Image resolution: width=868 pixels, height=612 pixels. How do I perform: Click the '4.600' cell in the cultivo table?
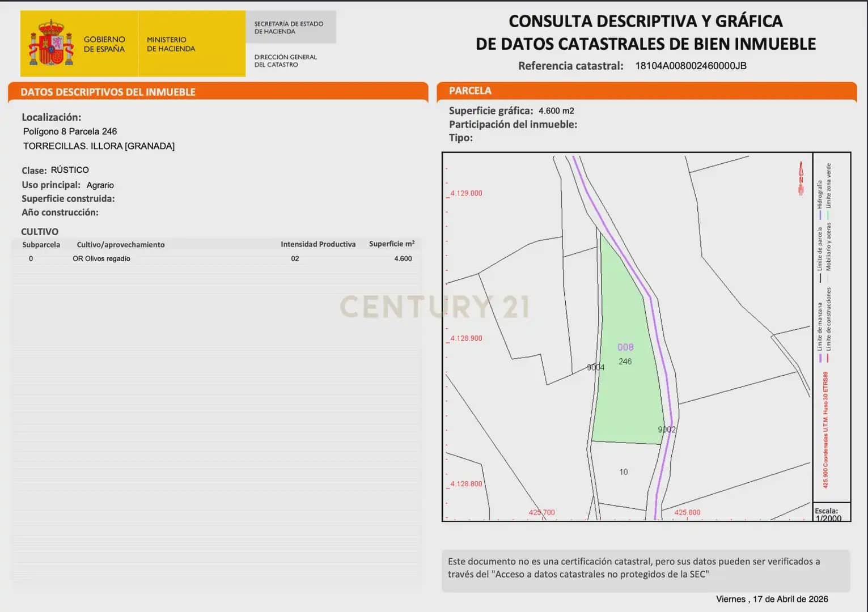click(403, 258)
